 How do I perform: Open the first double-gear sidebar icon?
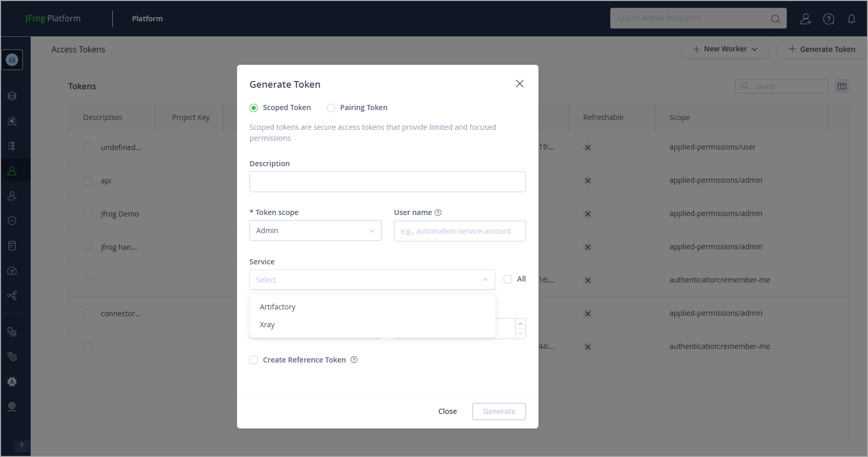coord(12,332)
